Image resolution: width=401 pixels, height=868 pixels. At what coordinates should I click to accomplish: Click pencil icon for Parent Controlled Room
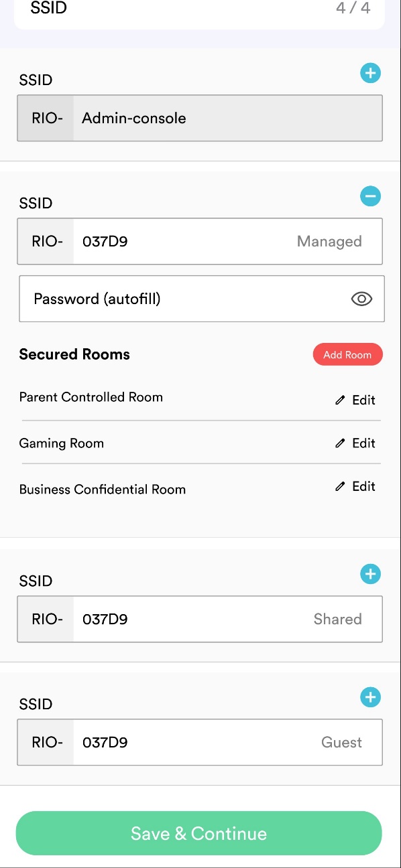340,401
